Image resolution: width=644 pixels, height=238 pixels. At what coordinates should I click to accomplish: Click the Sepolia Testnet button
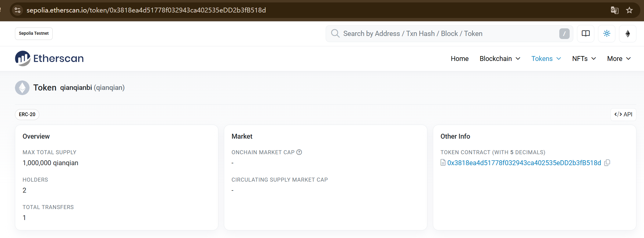pyautogui.click(x=34, y=34)
